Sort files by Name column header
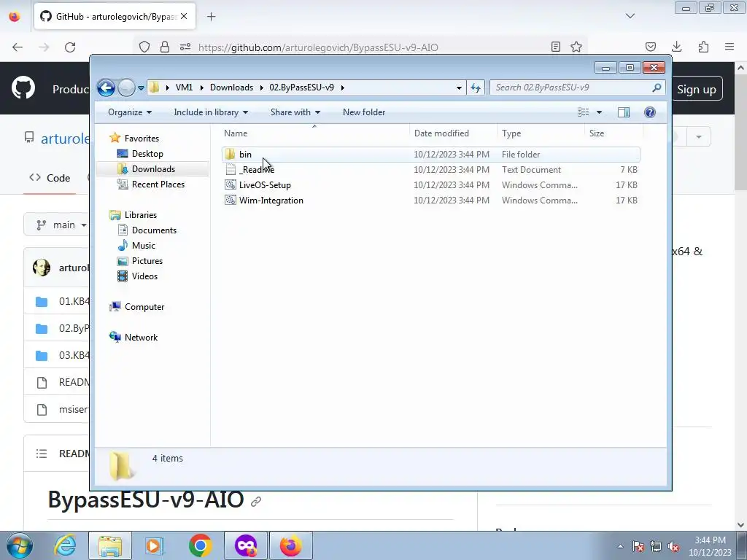Viewport: 747px width, 560px height. (x=314, y=133)
